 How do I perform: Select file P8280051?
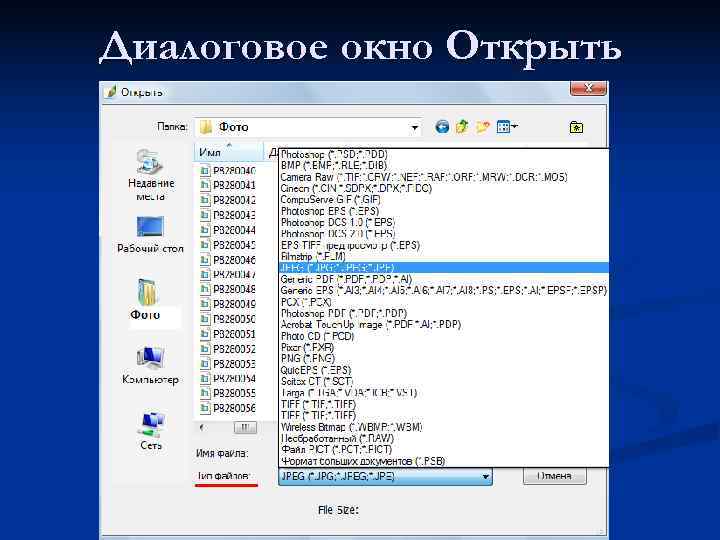click(228, 334)
